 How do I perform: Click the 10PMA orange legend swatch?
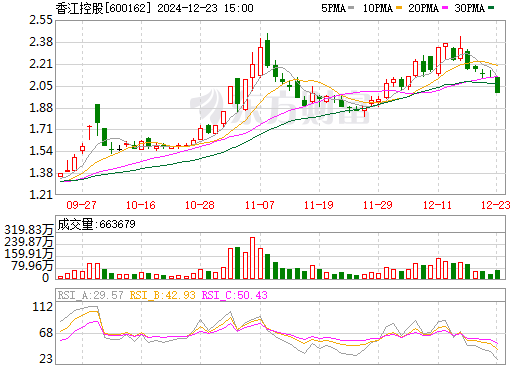click(399, 8)
